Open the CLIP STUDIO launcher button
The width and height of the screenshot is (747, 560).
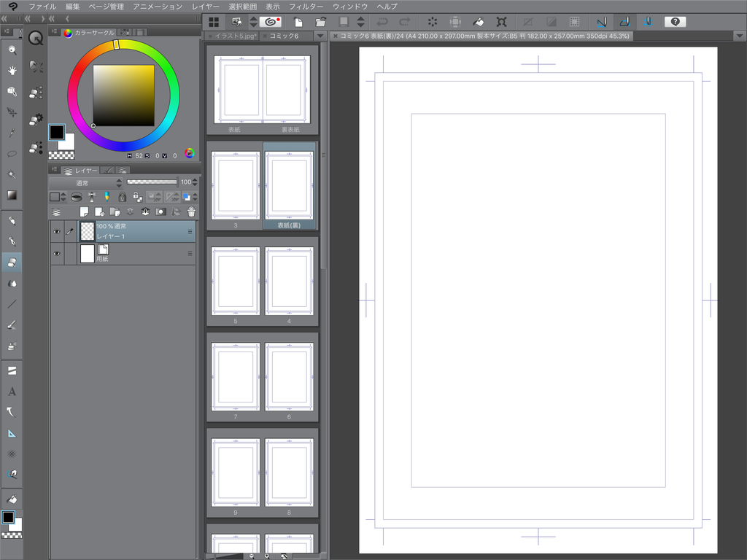click(x=271, y=22)
